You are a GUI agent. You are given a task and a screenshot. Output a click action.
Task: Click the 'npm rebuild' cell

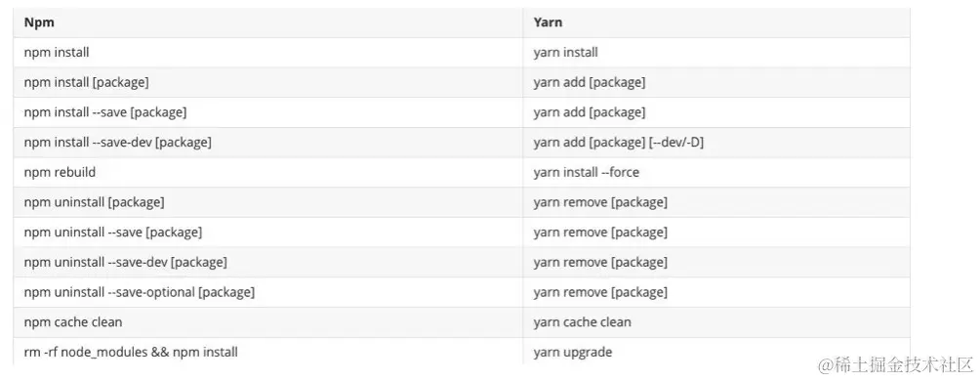tap(267, 172)
